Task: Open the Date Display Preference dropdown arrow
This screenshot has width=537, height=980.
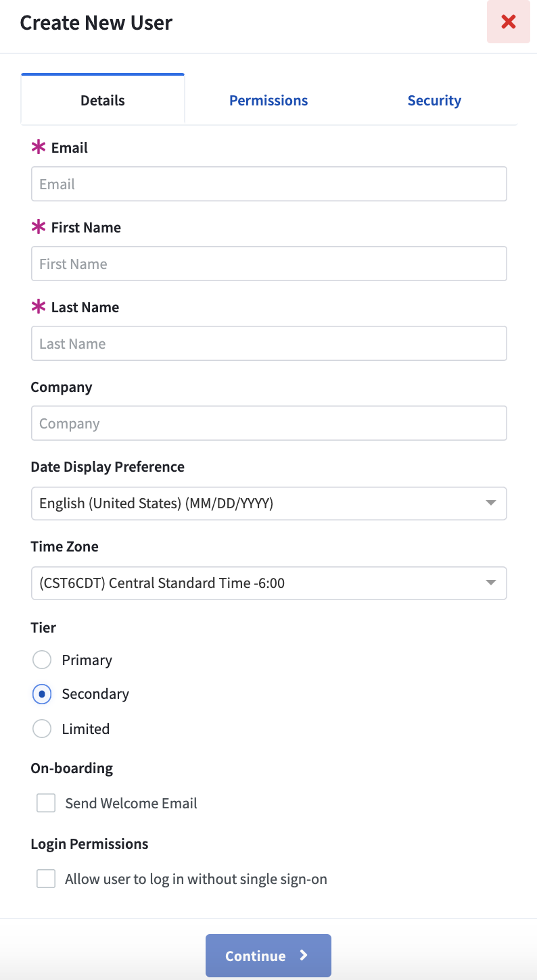Action: pos(491,503)
